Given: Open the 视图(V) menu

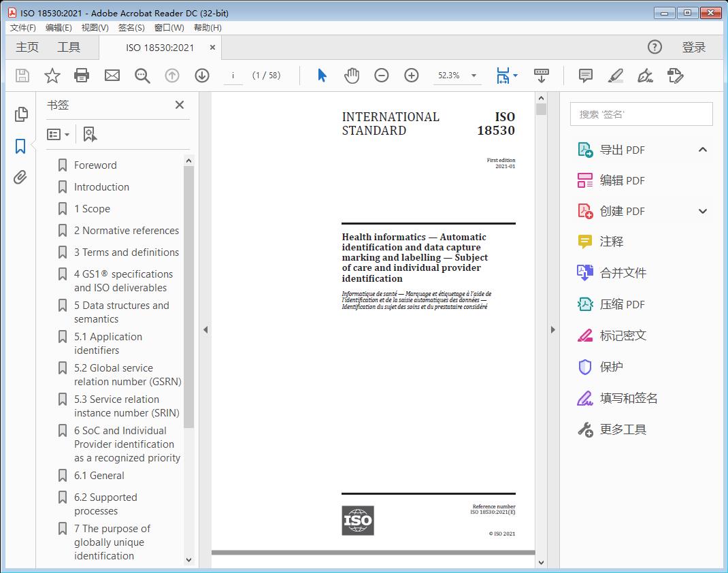Looking at the screenshot, I should [95, 28].
